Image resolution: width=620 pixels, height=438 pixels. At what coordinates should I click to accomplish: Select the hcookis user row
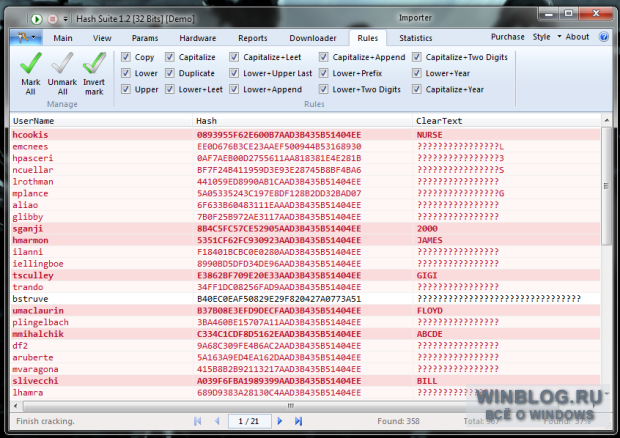click(305, 134)
